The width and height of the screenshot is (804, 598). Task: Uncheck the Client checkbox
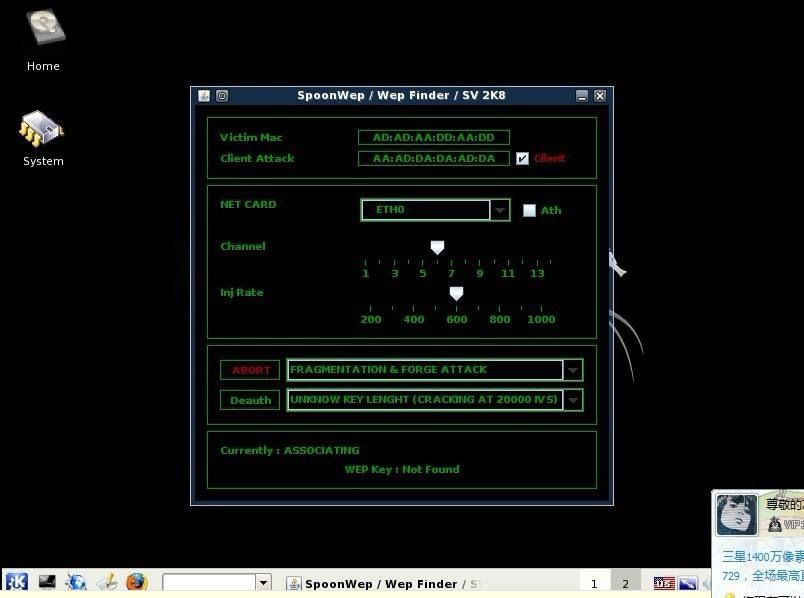coord(522,158)
